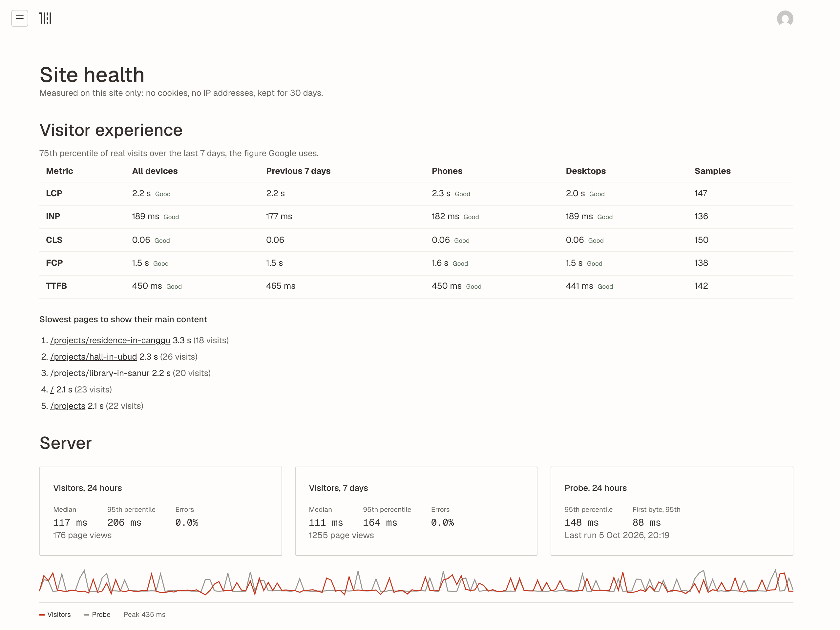This screenshot has height=630, width=840.
Task: Select the TTFB metric row label
Action: pos(56,286)
